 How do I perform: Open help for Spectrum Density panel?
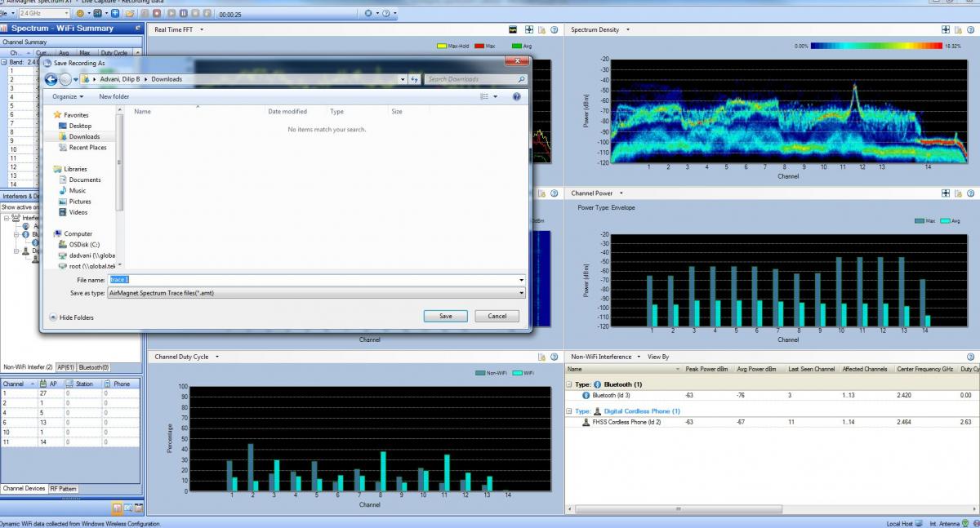tap(970, 30)
